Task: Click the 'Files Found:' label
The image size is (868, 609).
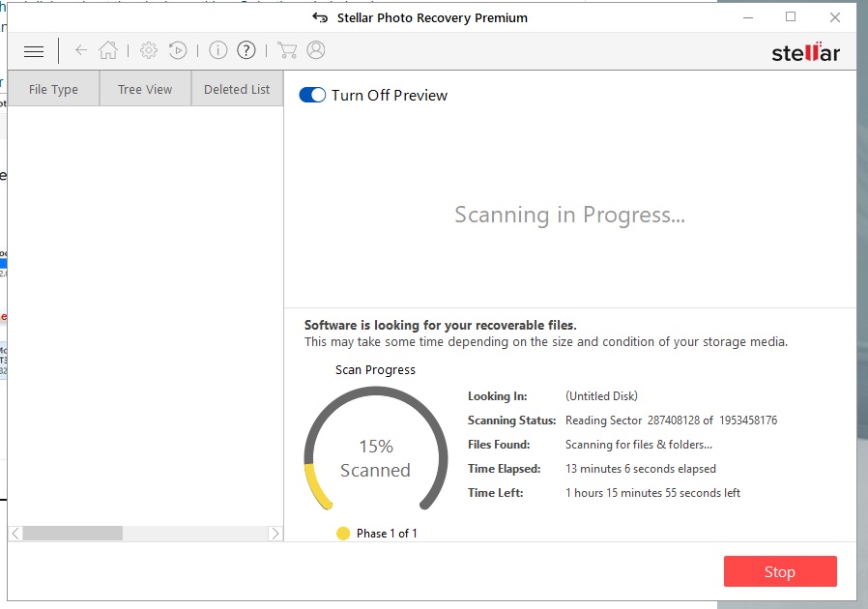Action: pos(499,445)
